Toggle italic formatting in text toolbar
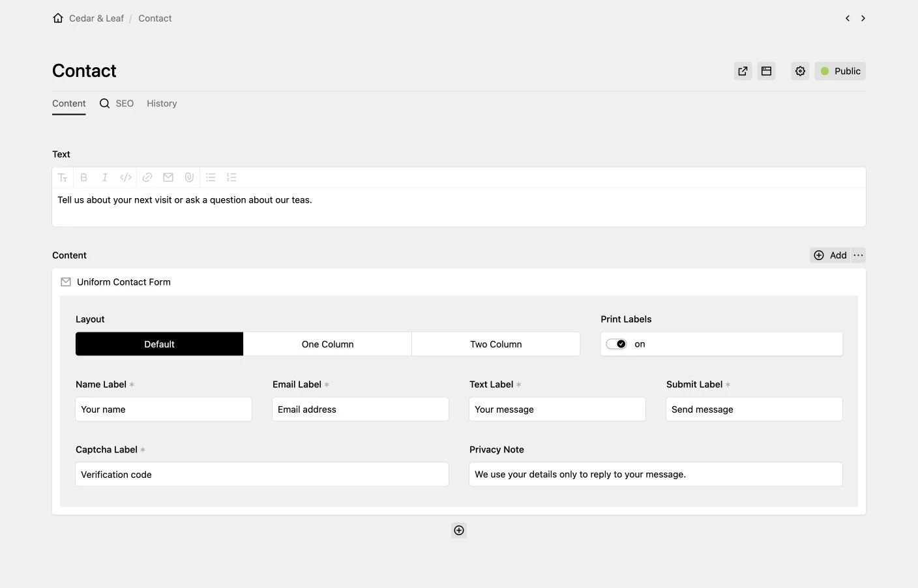This screenshot has height=588, width=918. pos(104,177)
